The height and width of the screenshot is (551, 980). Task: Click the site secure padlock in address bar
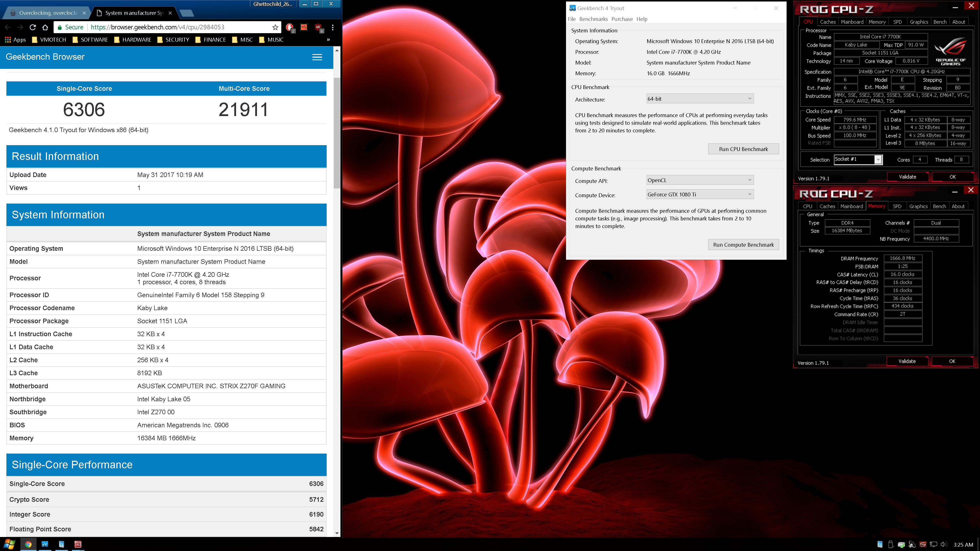59,27
